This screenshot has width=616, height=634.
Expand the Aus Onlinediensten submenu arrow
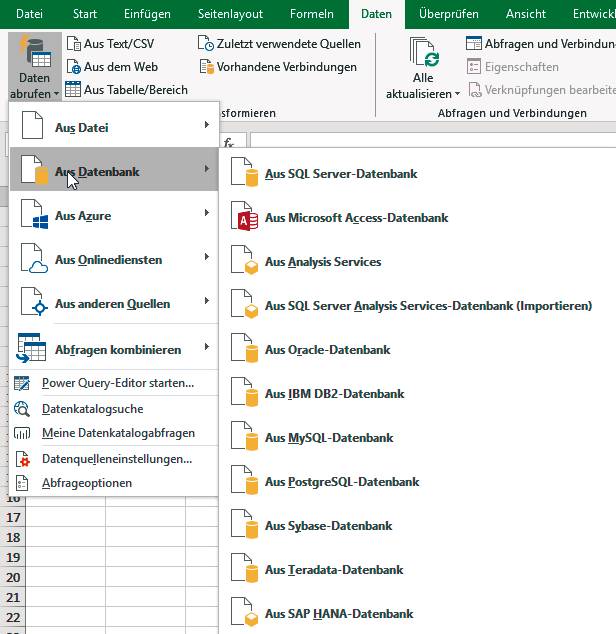(x=207, y=257)
